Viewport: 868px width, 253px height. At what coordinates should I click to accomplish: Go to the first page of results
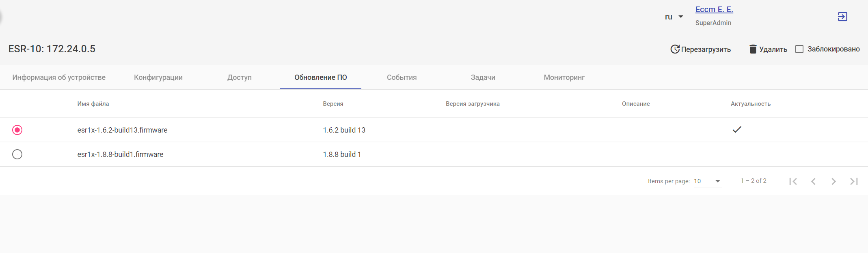pos(793,181)
